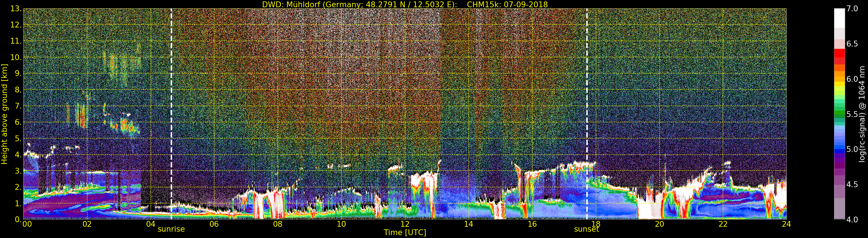Click the "18" time axis tick label
Viewport: 868px width, 238px height.
(596, 224)
